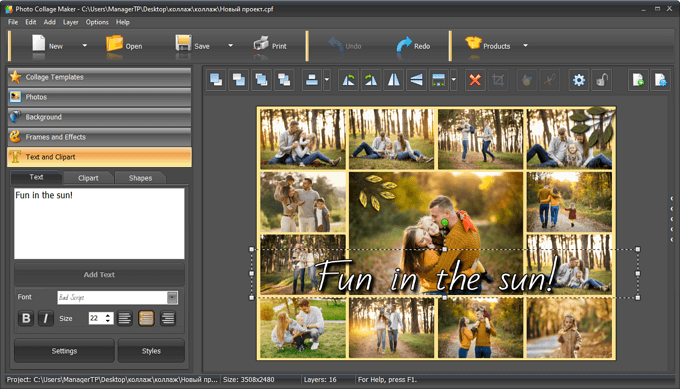
Task: Select center text alignment
Action: coord(146,318)
